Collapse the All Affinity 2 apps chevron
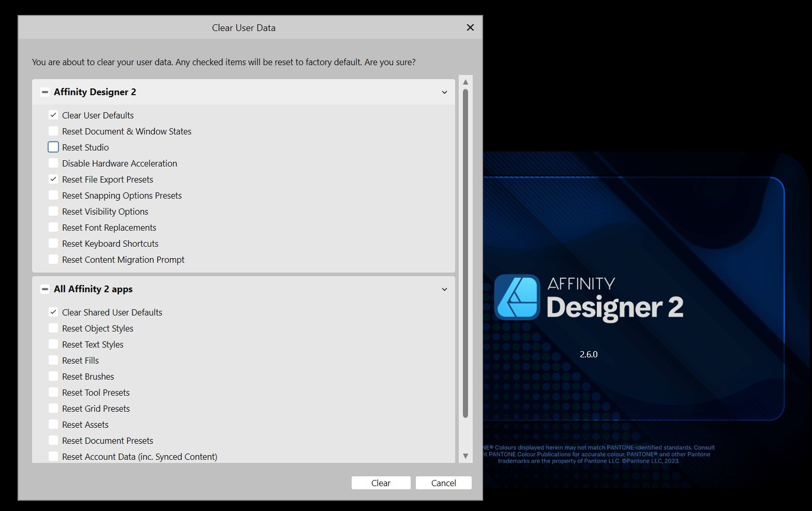The height and width of the screenshot is (511, 812). (x=444, y=289)
